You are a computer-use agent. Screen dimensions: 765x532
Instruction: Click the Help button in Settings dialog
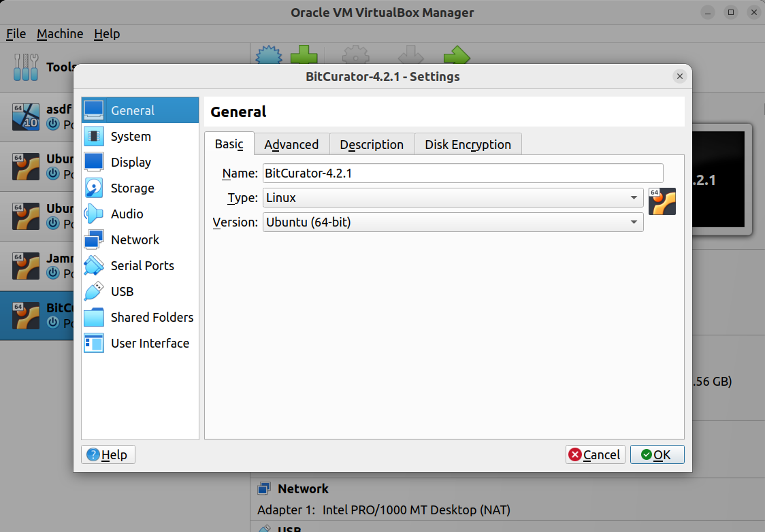pyautogui.click(x=108, y=454)
